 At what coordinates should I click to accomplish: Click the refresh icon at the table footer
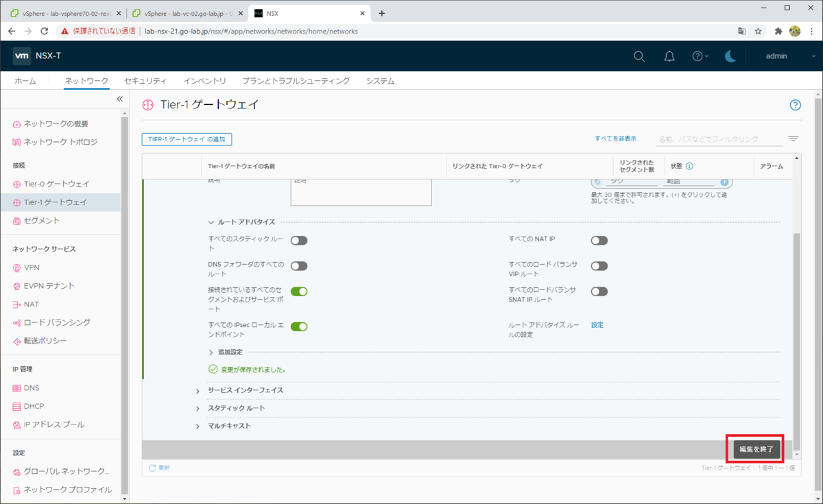click(x=152, y=468)
